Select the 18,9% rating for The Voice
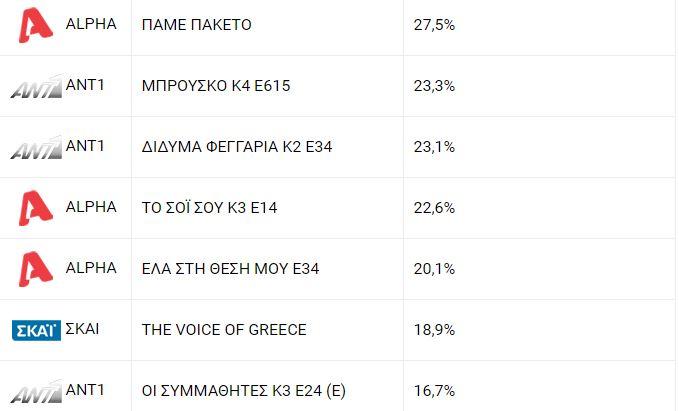The height and width of the screenshot is (411, 679). pos(434,330)
